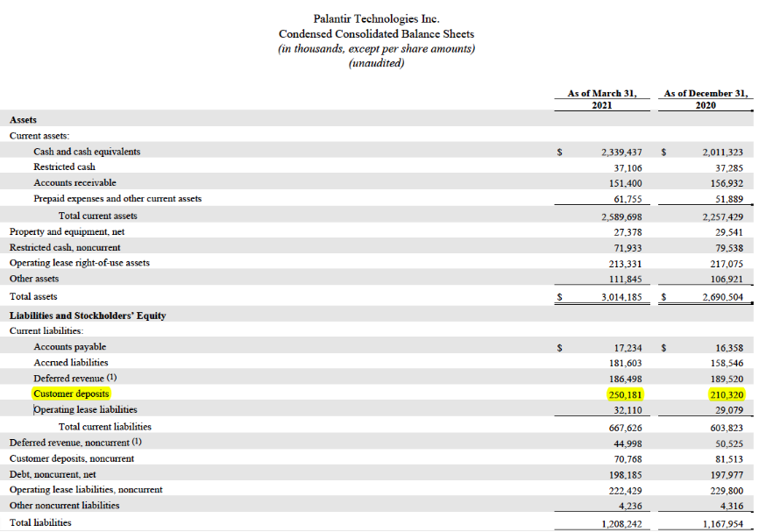Select the noncurrent restricted cash value 79,538
This screenshot has width=759, height=532.
click(729, 248)
